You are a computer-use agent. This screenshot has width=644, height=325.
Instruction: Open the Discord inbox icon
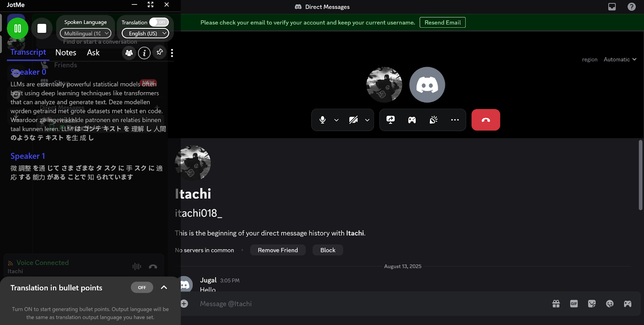coord(612,7)
